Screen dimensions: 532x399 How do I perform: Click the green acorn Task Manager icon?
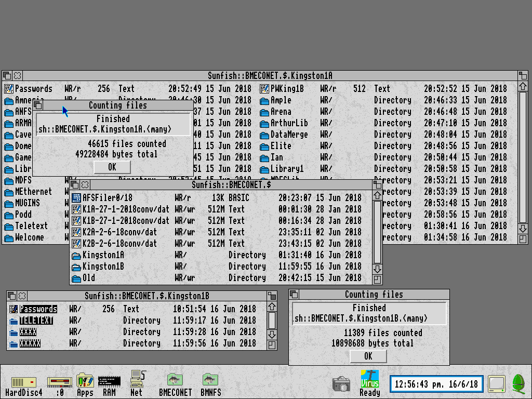tap(518, 383)
